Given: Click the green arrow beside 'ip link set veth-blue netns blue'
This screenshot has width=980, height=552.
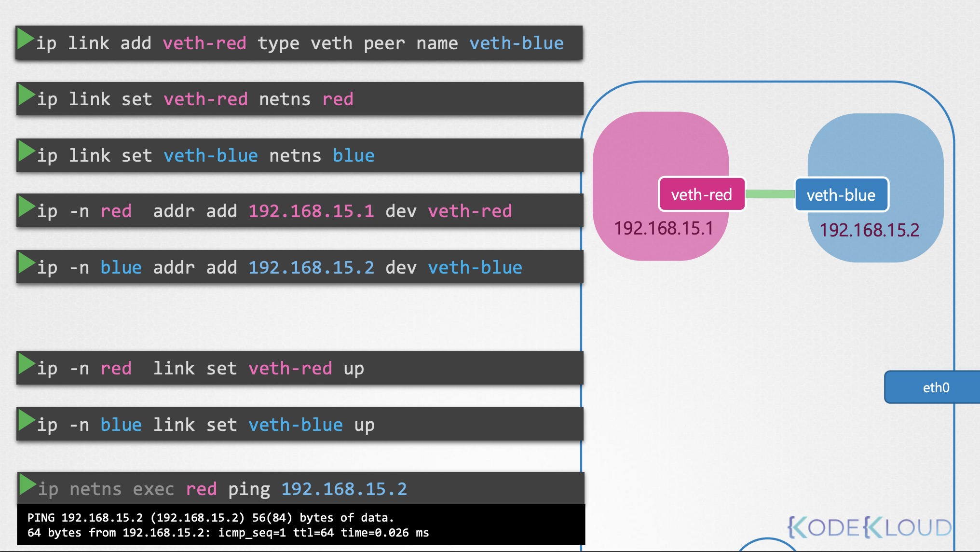Looking at the screenshot, I should pyautogui.click(x=27, y=152).
